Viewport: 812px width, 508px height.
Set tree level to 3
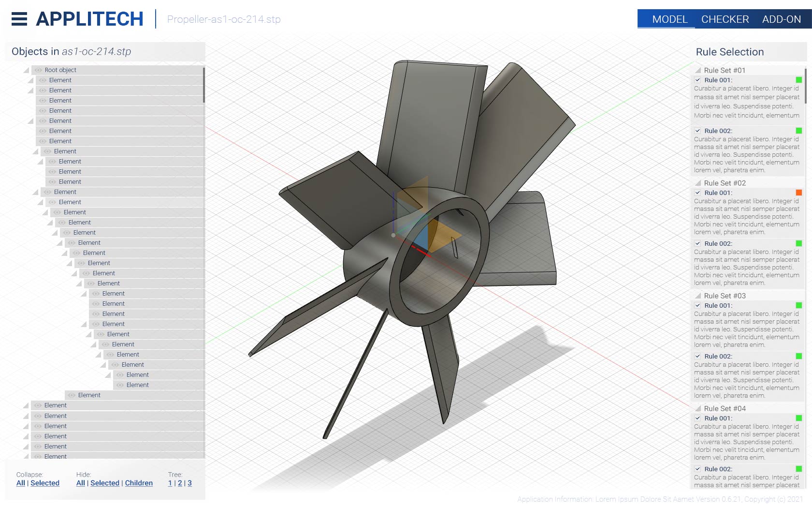pyautogui.click(x=190, y=483)
